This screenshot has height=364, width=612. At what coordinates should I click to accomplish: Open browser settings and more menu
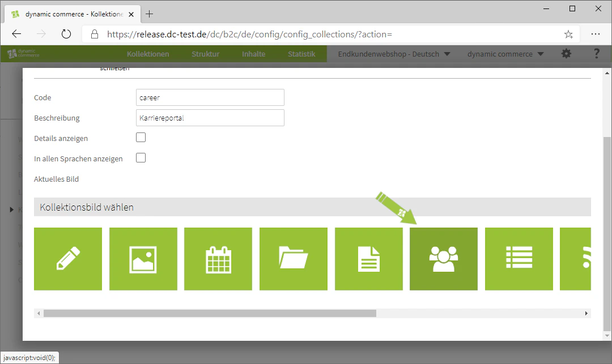tap(596, 35)
